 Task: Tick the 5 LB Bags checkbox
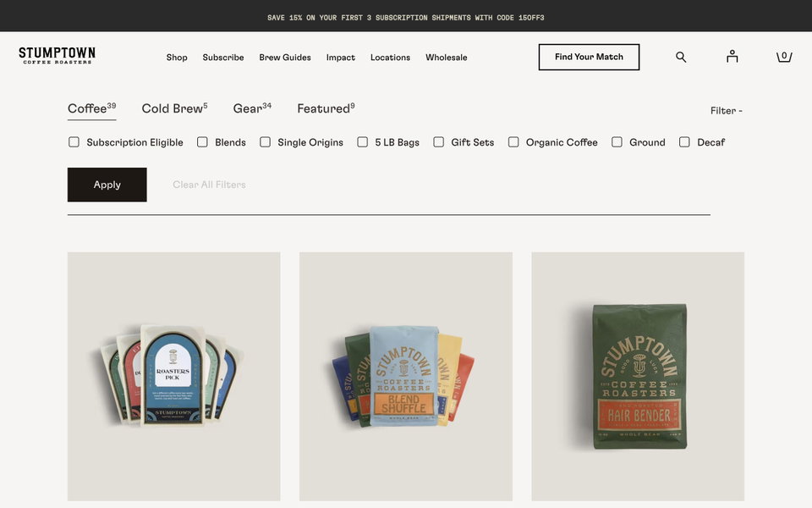pos(363,142)
